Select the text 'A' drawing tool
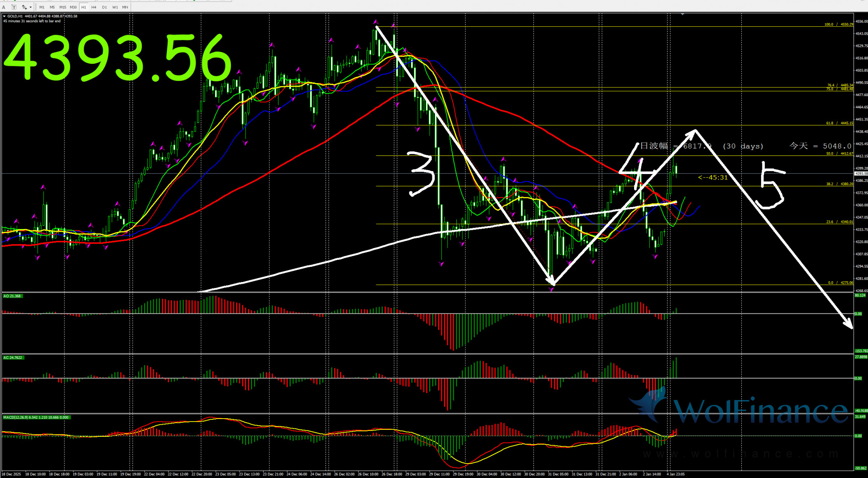 (x=4, y=7)
